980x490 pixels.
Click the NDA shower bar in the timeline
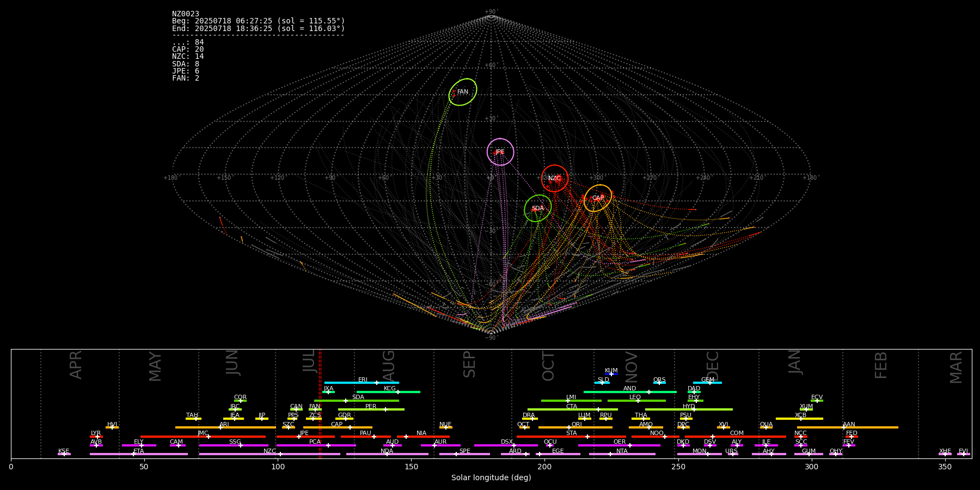coord(387,454)
